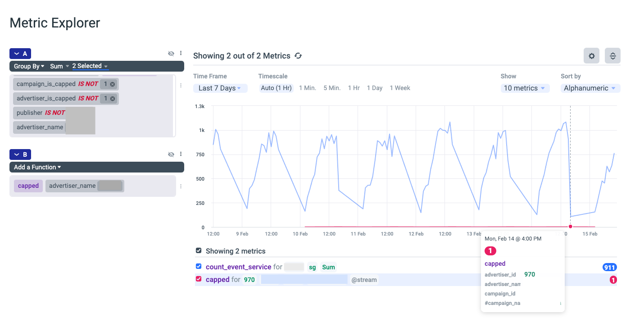Viewport: 644px width, 336px height.
Task: Open filter row options for query A
Action: point(181,85)
